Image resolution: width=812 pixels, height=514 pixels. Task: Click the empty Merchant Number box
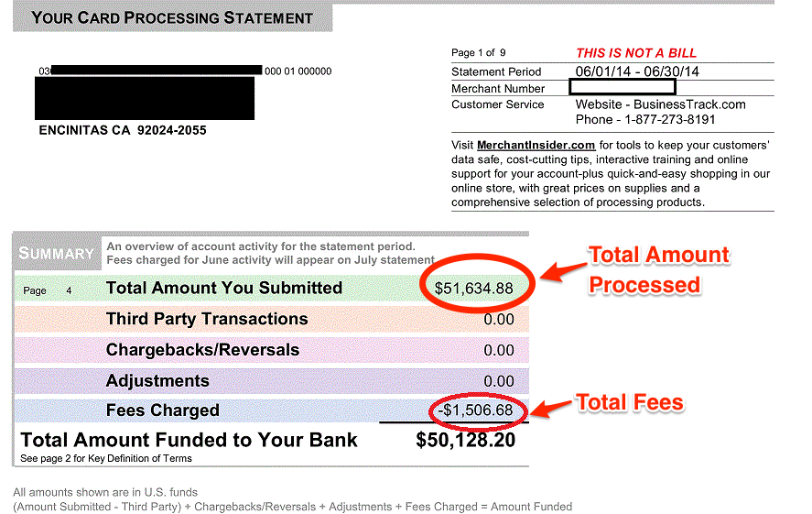pyautogui.click(x=622, y=88)
